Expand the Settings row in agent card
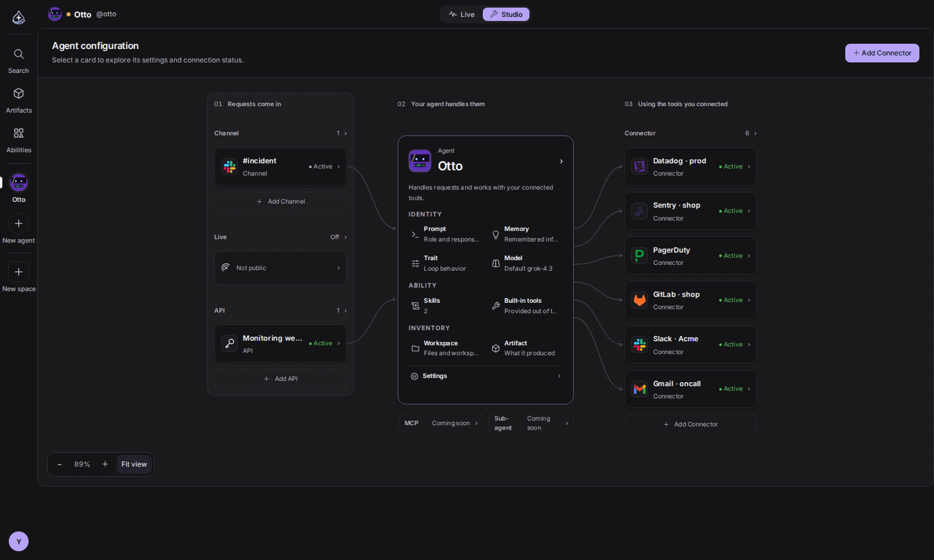 click(486, 376)
